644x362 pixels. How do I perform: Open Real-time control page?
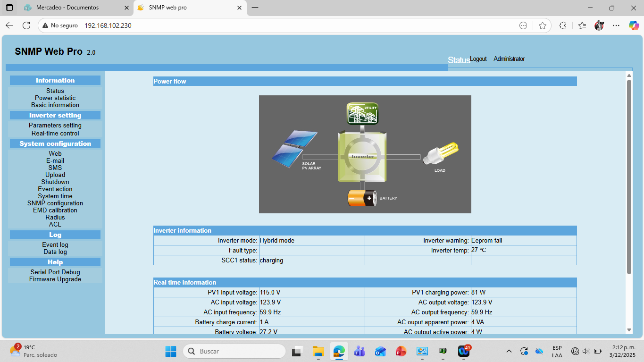tap(55, 133)
